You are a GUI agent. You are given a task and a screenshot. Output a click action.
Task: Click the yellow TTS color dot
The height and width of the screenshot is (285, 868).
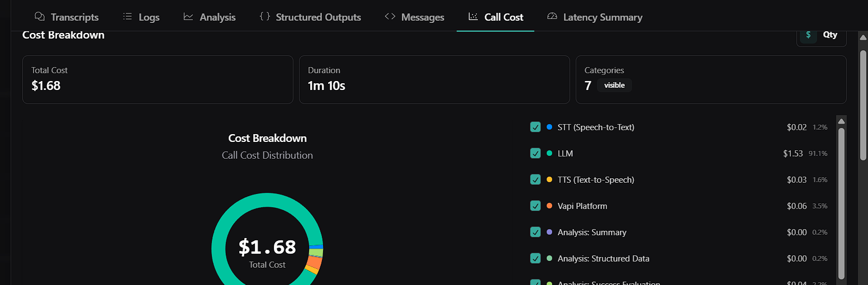click(549, 179)
